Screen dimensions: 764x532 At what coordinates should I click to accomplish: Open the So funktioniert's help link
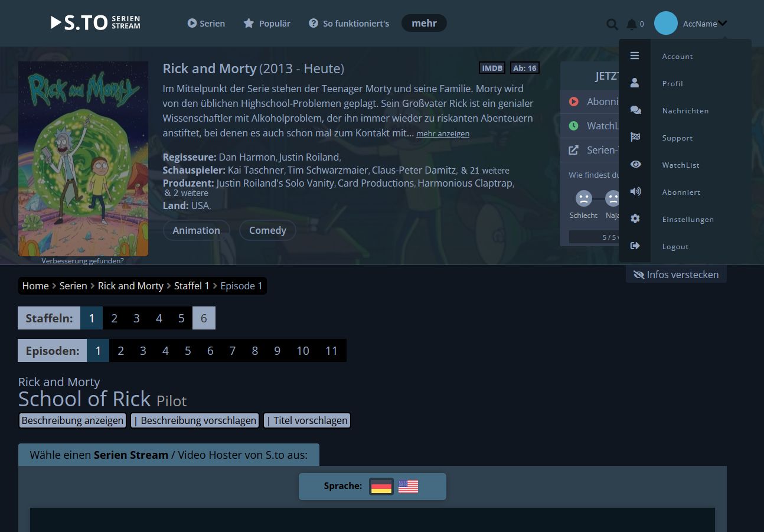(349, 24)
